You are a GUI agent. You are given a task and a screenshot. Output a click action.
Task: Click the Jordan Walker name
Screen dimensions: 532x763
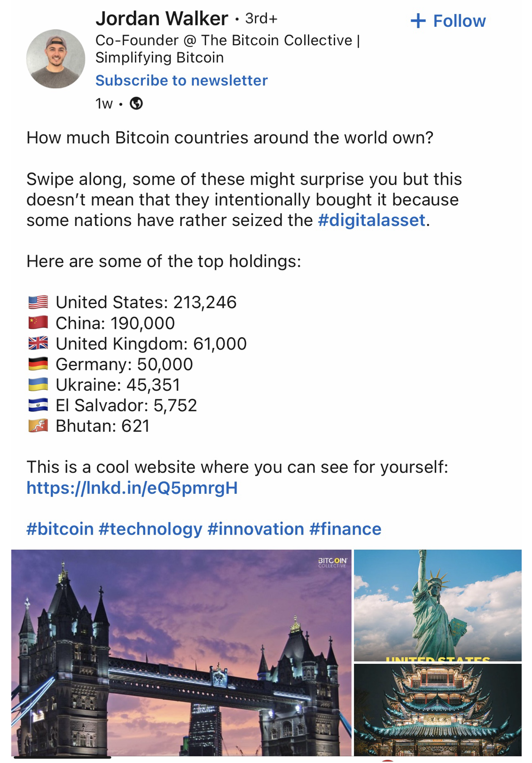tap(162, 19)
